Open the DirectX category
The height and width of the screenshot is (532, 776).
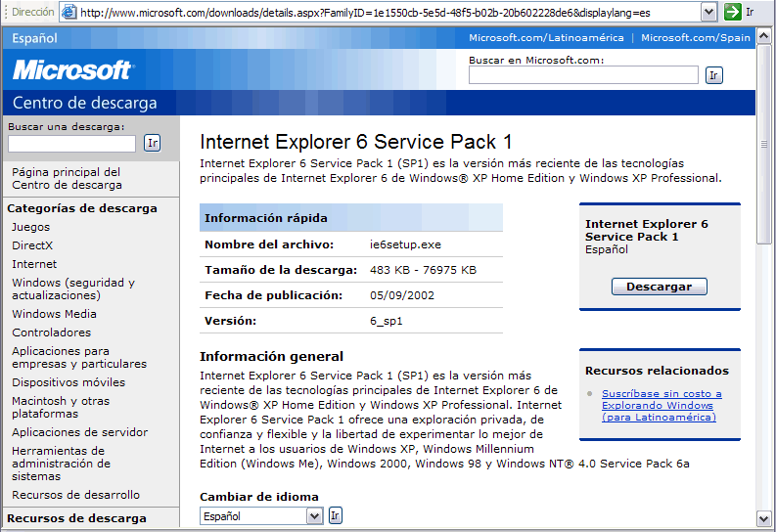pyautogui.click(x=32, y=245)
